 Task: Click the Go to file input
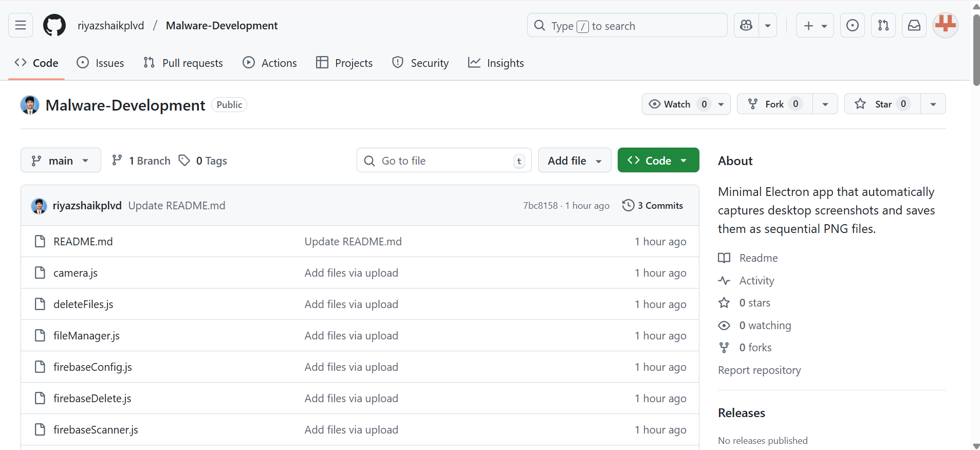(444, 160)
